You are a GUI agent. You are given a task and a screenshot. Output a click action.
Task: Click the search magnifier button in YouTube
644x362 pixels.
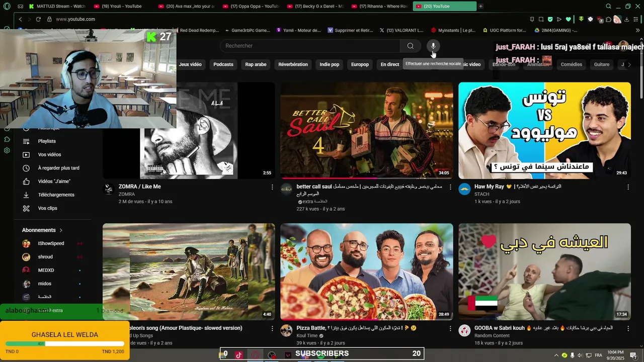(x=411, y=46)
